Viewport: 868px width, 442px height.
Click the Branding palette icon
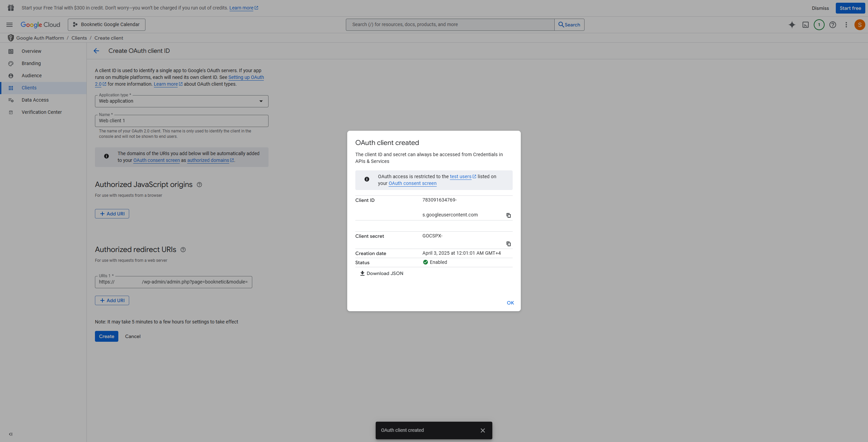coord(11,64)
